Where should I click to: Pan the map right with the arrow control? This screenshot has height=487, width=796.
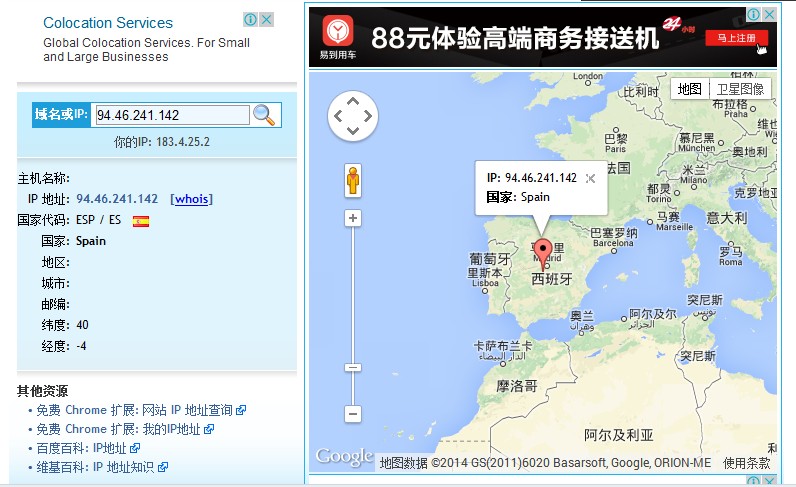click(368, 116)
